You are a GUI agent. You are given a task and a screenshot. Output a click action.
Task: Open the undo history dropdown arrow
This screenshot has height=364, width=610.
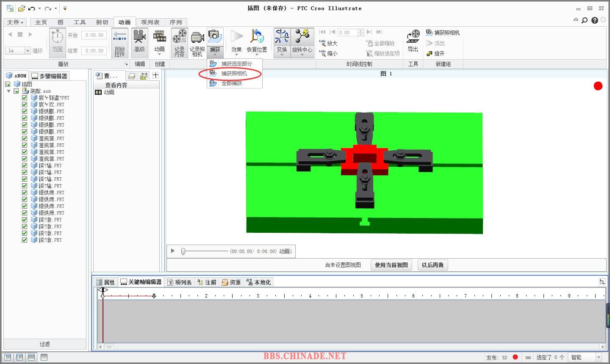pos(39,8)
